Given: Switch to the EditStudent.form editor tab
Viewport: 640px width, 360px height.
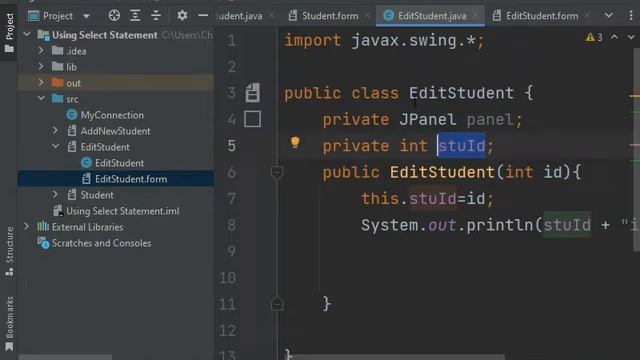Looking at the screenshot, I should click(x=536, y=16).
